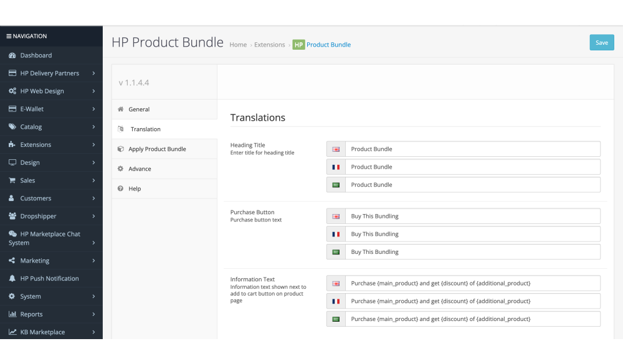
Task: Open the General settings tab
Action: click(x=139, y=110)
